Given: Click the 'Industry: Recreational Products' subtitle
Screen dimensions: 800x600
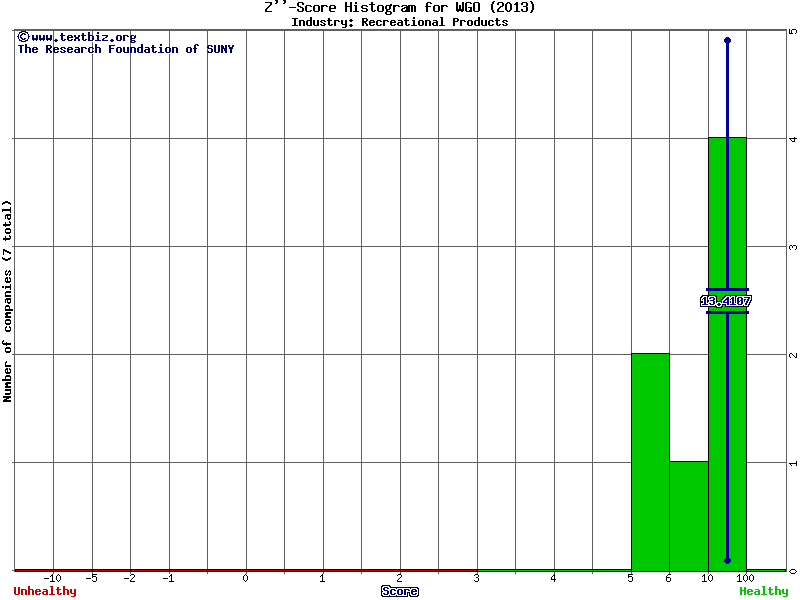Looking at the screenshot, I should 399,22.
